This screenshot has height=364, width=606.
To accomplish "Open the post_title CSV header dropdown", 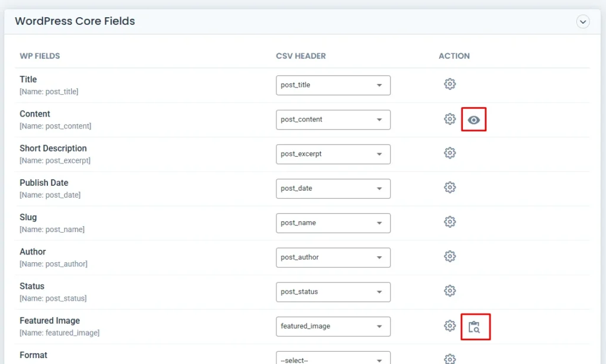I will [x=333, y=85].
